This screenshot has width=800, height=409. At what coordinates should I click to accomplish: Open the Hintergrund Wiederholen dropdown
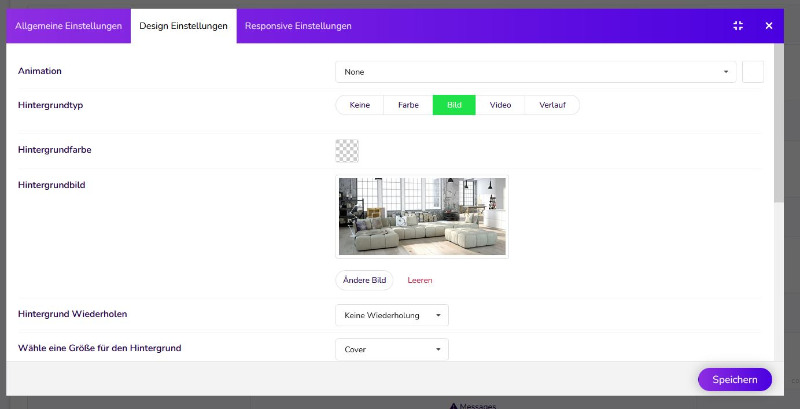(392, 315)
